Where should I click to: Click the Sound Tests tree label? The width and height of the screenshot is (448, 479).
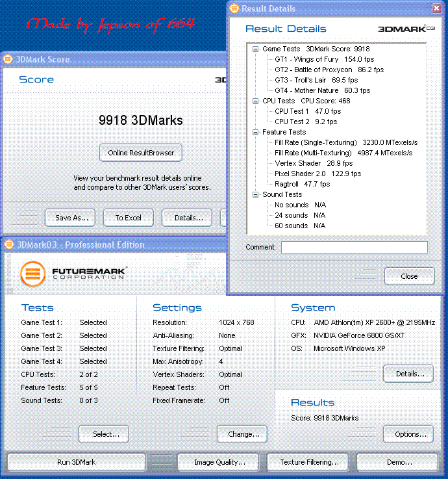tap(282, 194)
